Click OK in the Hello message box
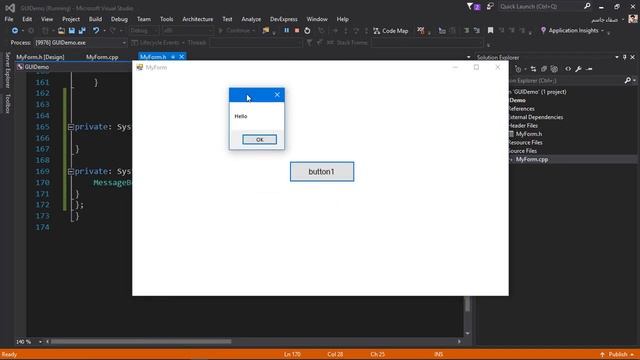This screenshot has height=360, width=640. point(259,140)
